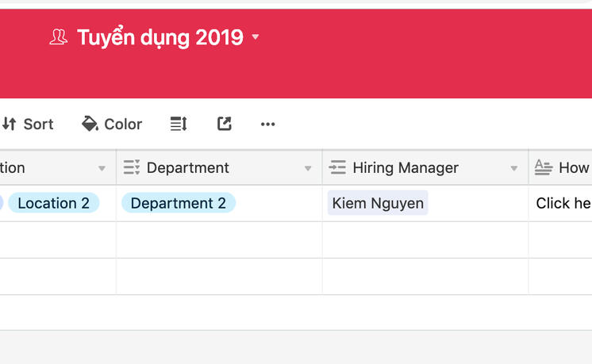
Task: Click the Hiring Manager field type icon
Action: click(x=337, y=167)
